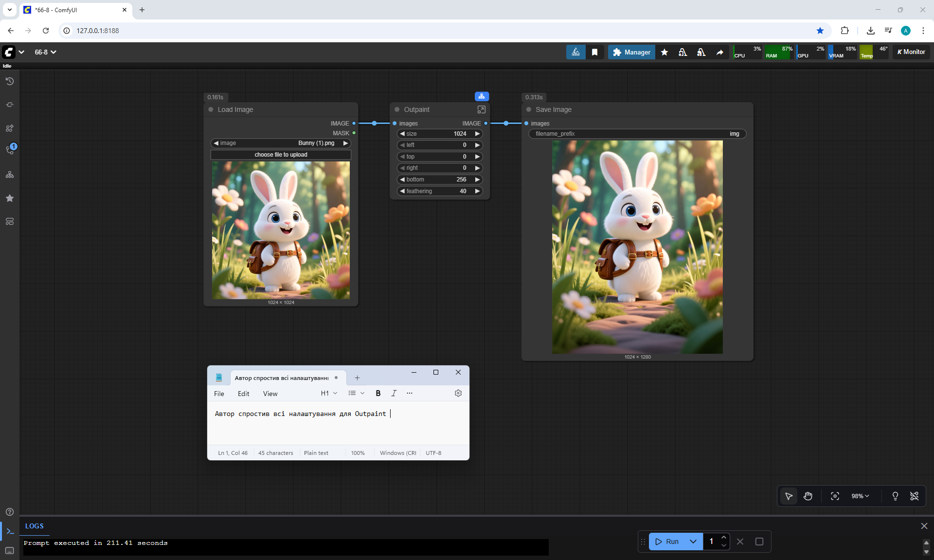Screen dimensions: 934x560
Task: Click the Manager button
Action: (x=631, y=52)
